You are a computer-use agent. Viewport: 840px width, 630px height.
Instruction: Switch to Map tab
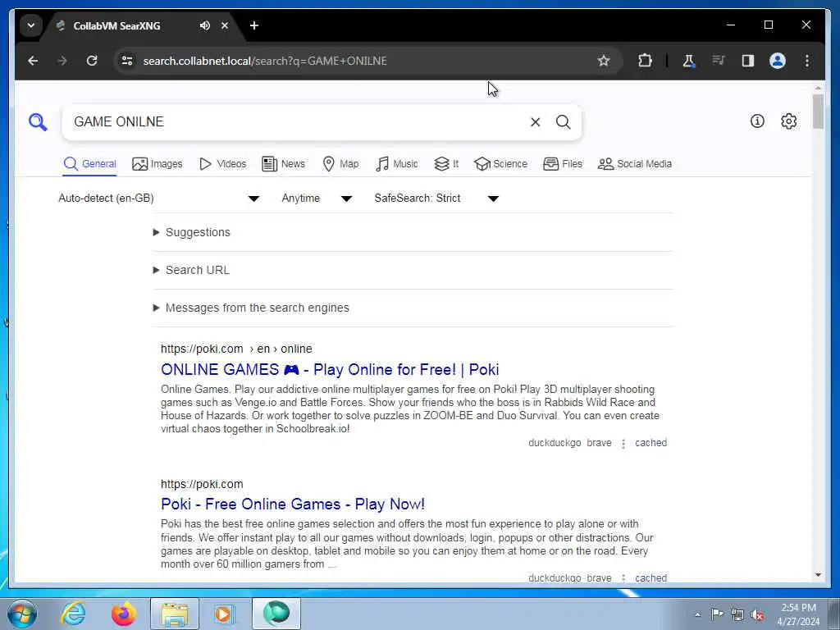(340, 164)
